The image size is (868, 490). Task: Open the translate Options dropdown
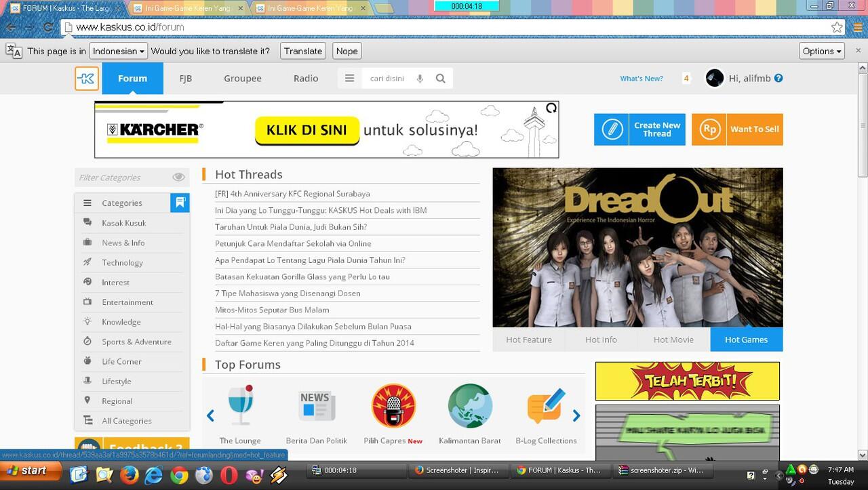tap(822, 51)
